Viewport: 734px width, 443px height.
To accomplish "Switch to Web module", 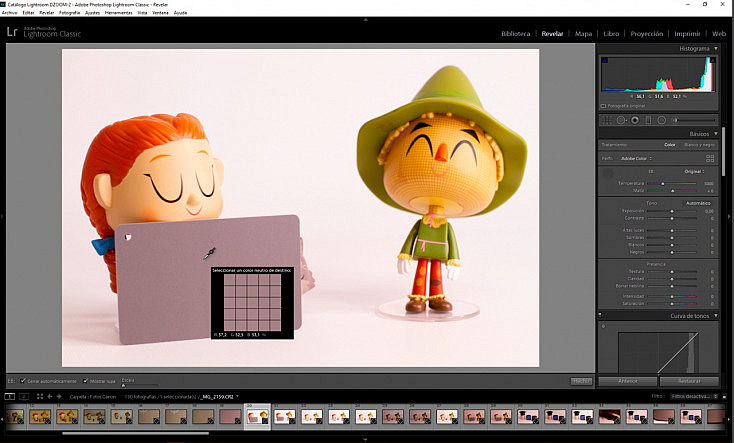I will [x=719, y=34].
